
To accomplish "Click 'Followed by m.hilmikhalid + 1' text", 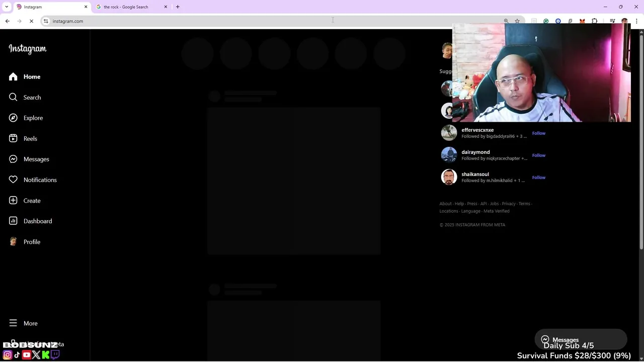I will 493,180.
